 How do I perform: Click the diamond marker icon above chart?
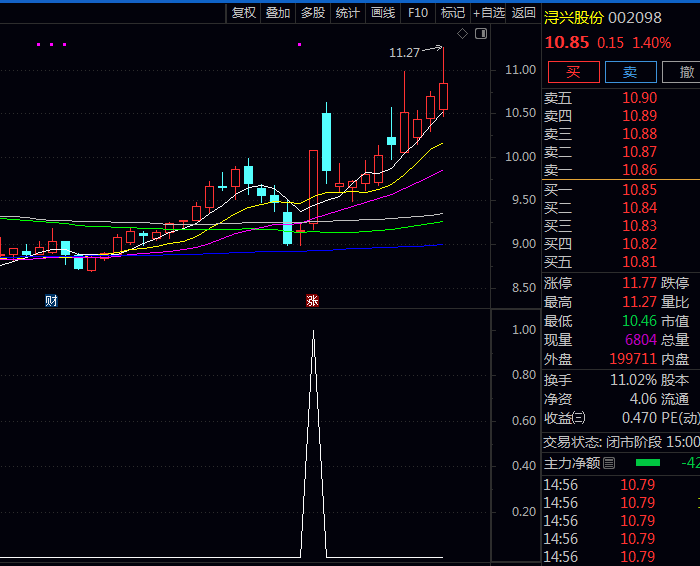[x=462, y=34]
